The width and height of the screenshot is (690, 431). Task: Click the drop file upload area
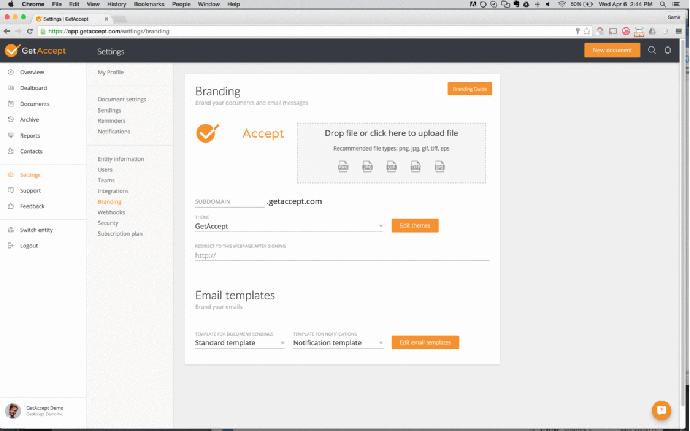pyautogui.click(x=391, y=153)
